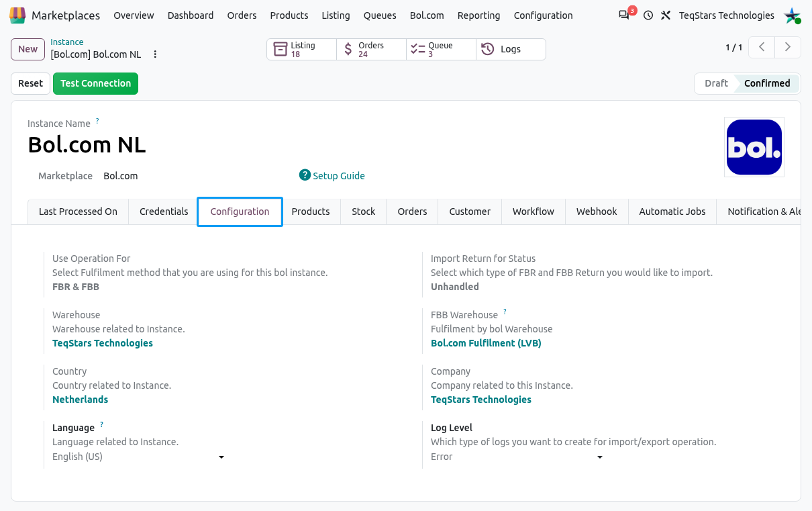Open the Overview menu

tap(134, 15)
